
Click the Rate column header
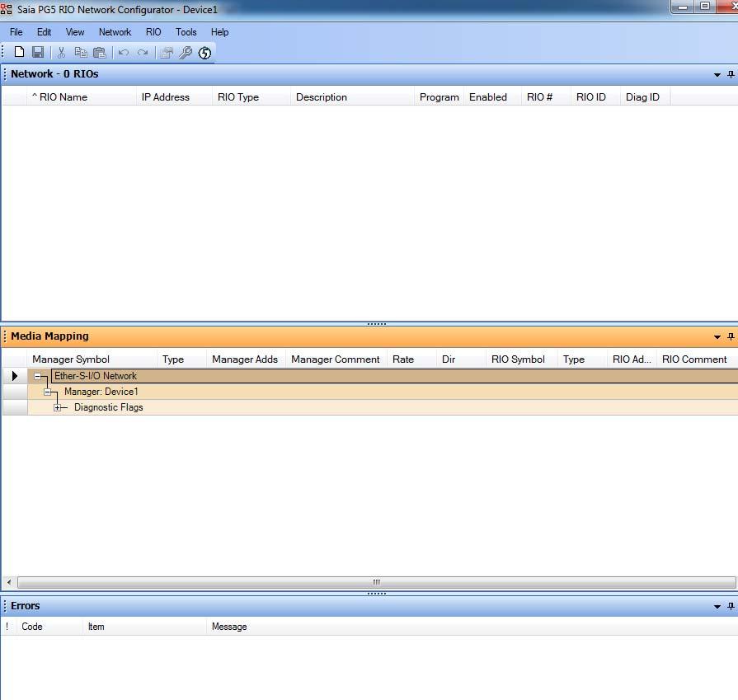click(x=411, y=359)
